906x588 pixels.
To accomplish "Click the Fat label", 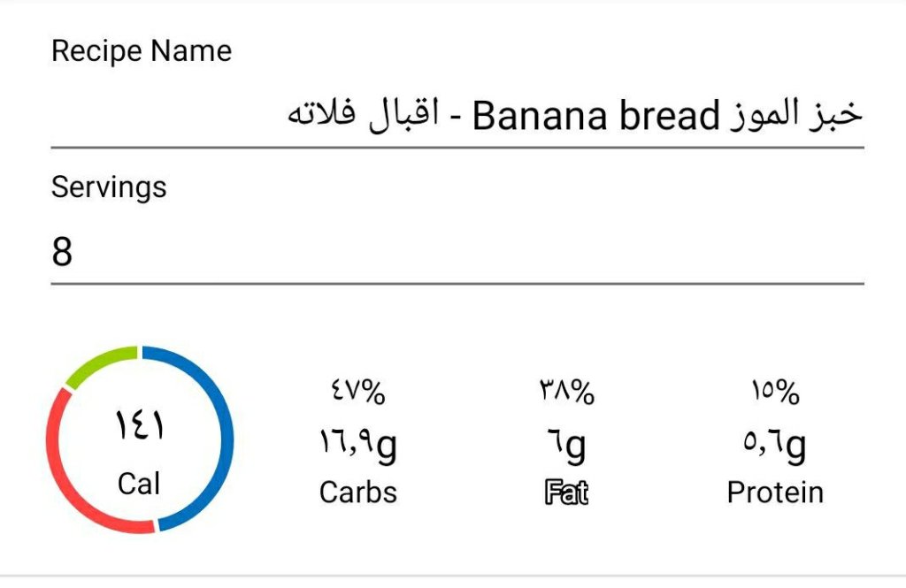I will pyautogui.click(x=567, y=493).
